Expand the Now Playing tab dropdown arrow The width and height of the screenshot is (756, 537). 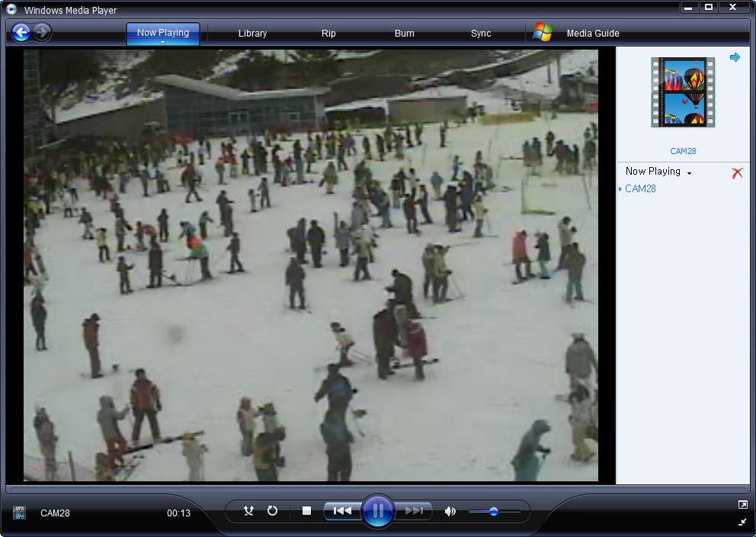coord(163,43)
